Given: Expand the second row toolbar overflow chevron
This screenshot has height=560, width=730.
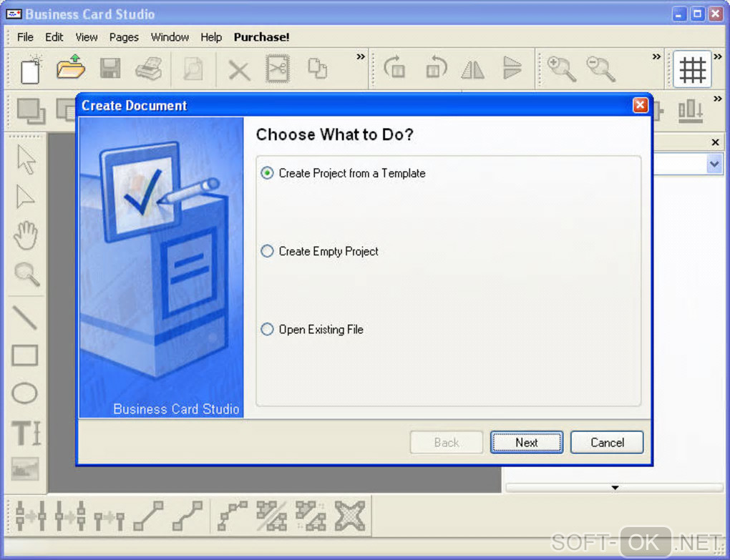Looking at the screenshot, I should [x=718, y=99].
